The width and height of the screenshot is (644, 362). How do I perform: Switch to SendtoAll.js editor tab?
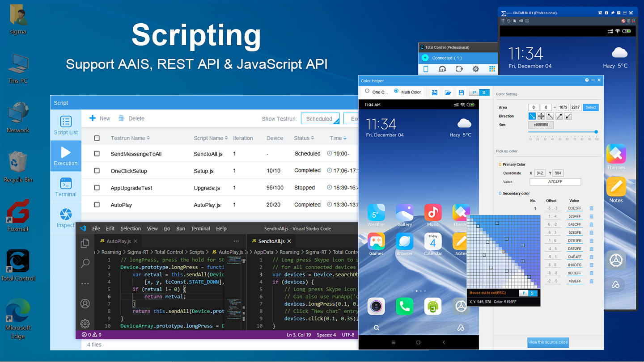[271, 241]
